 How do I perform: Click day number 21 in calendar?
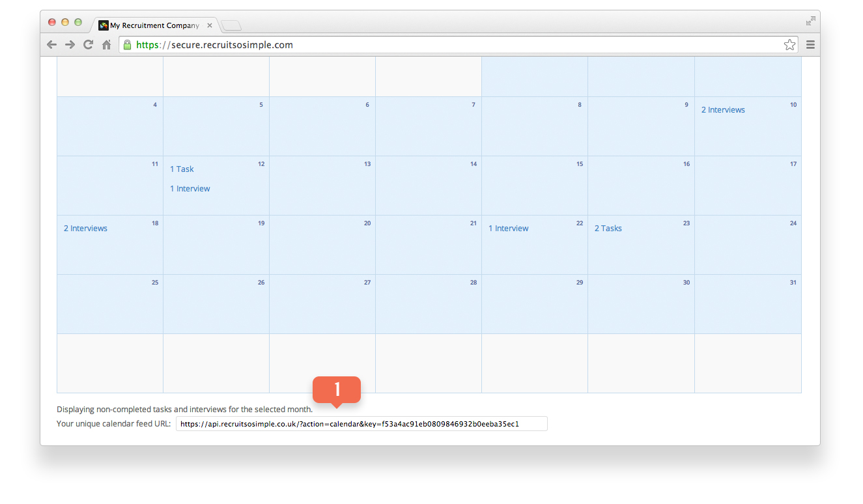[x=474, y=223]
